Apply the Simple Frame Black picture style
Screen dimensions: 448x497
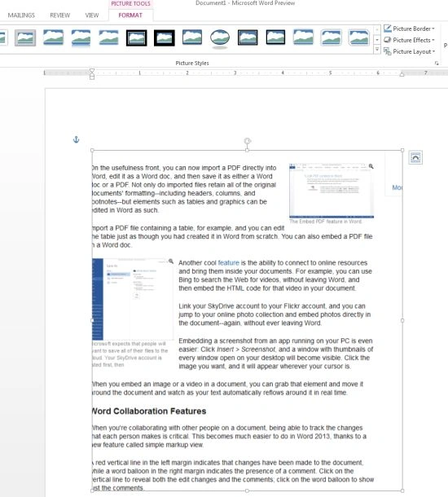(192, 37)
